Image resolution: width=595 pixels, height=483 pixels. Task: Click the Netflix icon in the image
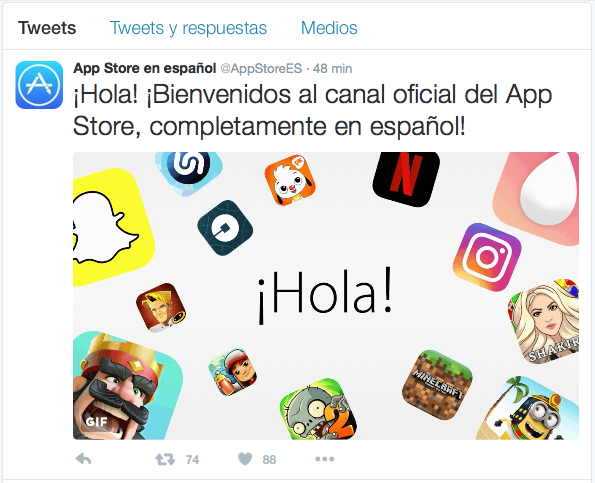pyautogui.click(x=406, y=178)
